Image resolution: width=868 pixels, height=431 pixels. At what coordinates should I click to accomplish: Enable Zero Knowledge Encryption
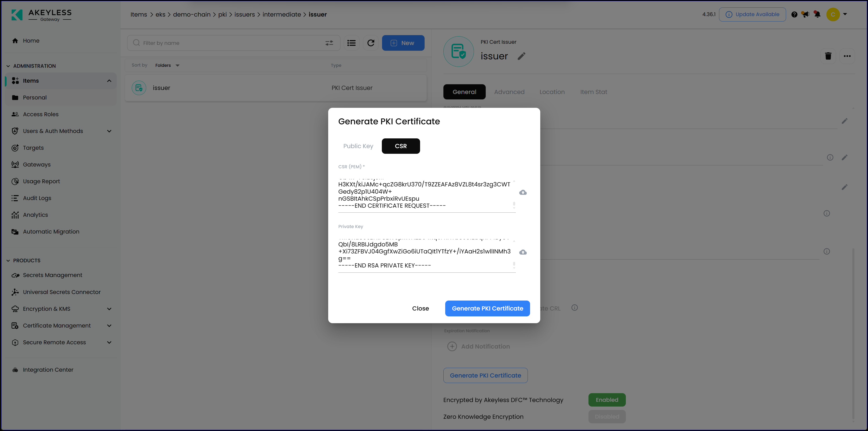(607, 417)
